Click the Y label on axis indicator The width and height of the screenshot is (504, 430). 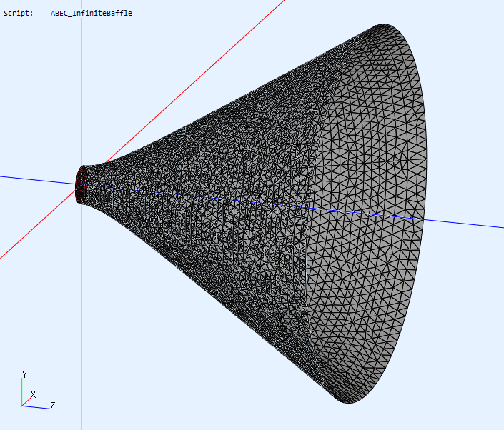24,374
